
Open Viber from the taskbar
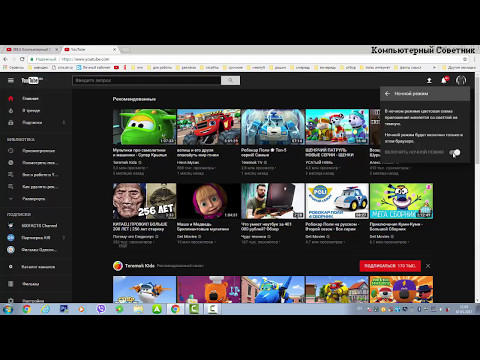pos(101,309)
